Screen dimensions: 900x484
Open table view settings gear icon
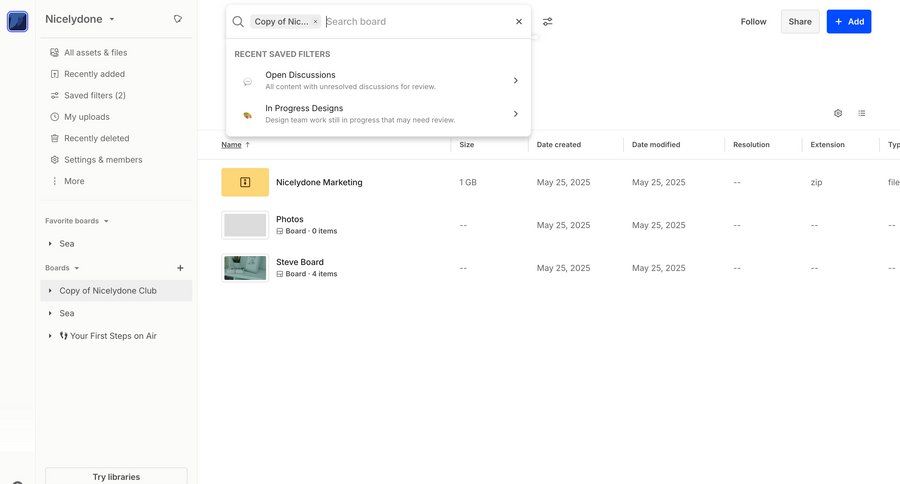[x=838, y=113]
